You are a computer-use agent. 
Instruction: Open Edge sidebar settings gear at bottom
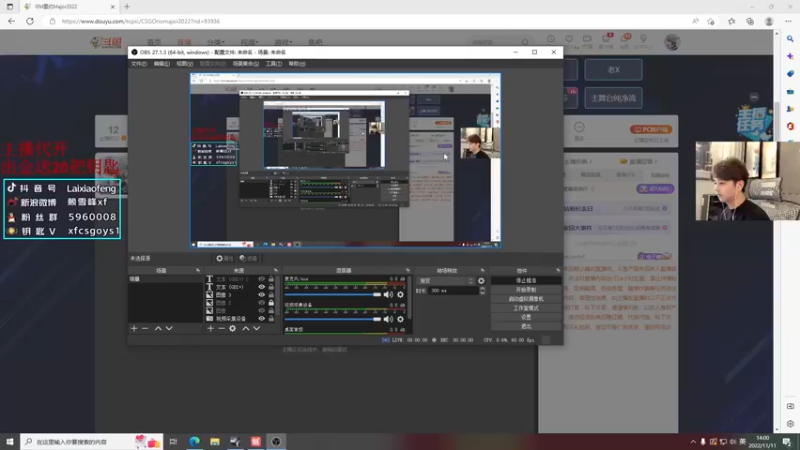[790, 423]
